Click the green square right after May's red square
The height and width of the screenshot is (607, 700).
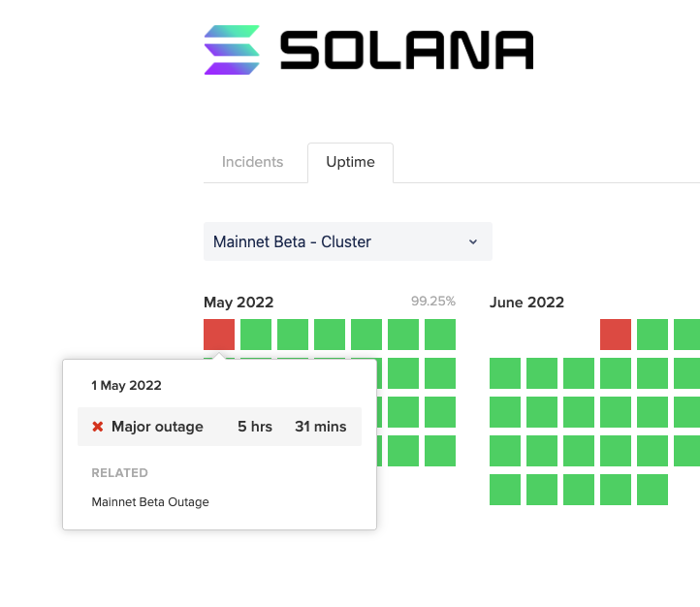click(x=256, y=335)
